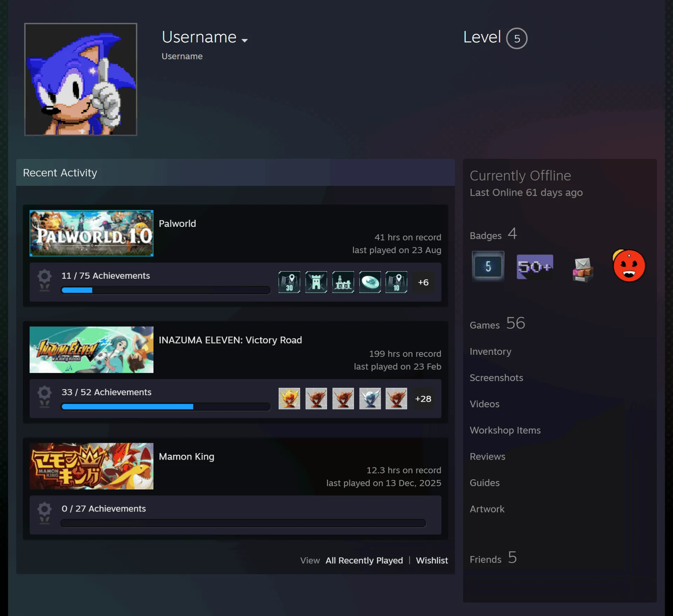Viewport: 673px width, 616px height.
Task: Open All Recently Played link
Action: tap(364, 560)
